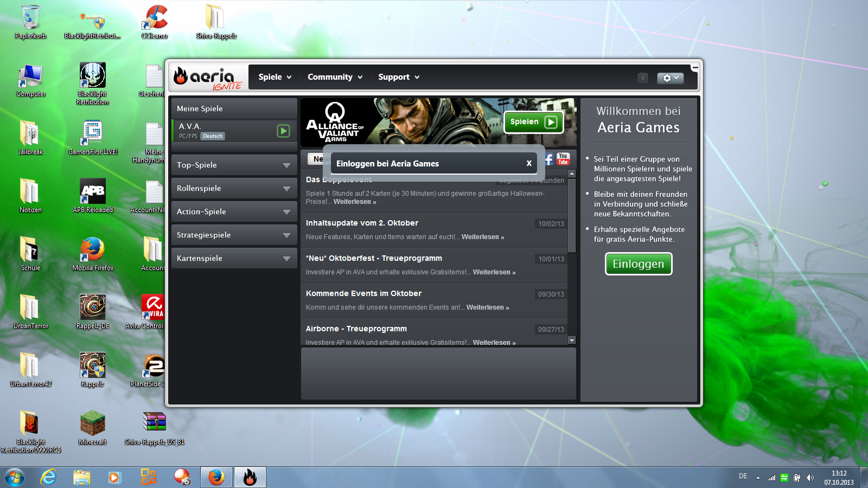Screen dimensions: 868x488
Task: Open Weiterlesen link for Kommende Events im Oktober
Action: pos(488,307)
